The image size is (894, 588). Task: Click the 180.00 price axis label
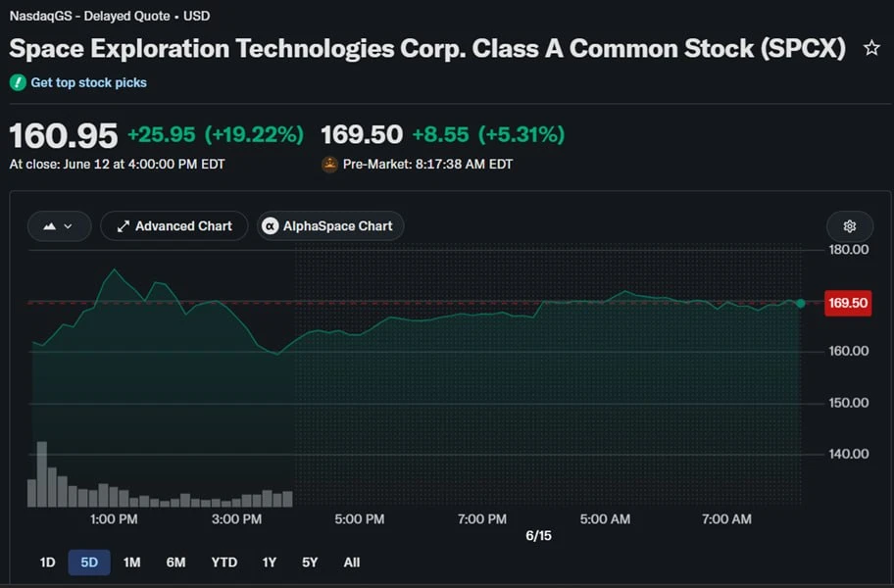[848, 250]
